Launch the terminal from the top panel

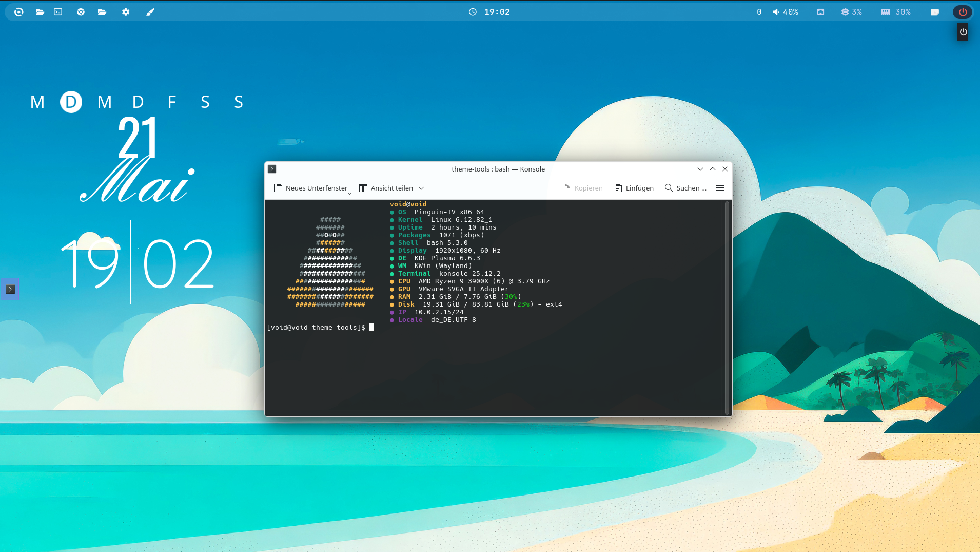58,12
